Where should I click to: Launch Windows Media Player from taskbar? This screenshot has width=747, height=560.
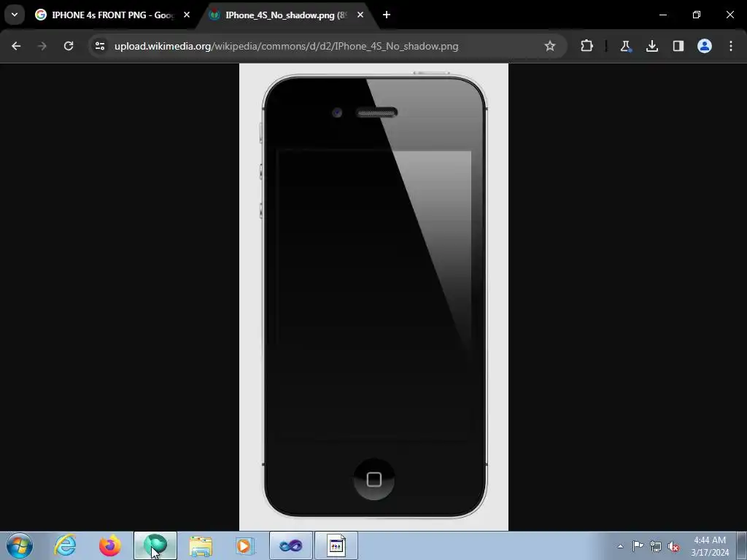click(245, 545)
